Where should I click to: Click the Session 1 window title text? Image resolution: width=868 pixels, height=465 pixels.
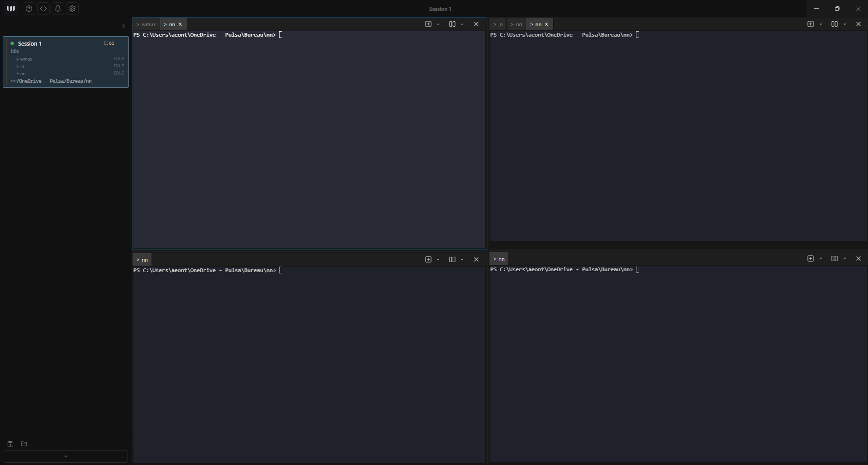(x=440, y=9)
